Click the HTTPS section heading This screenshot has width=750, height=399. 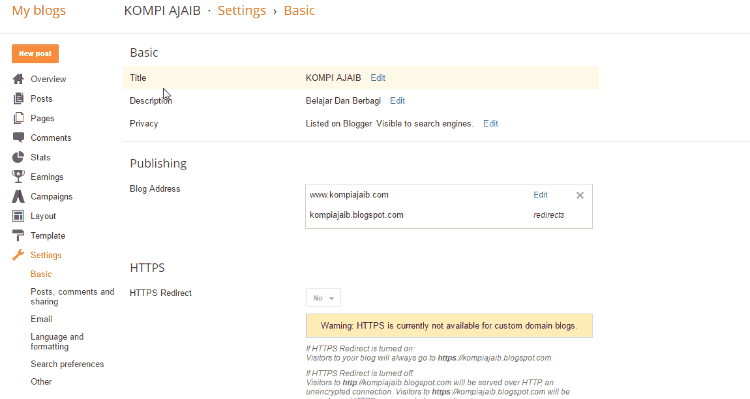click(147, 267)
